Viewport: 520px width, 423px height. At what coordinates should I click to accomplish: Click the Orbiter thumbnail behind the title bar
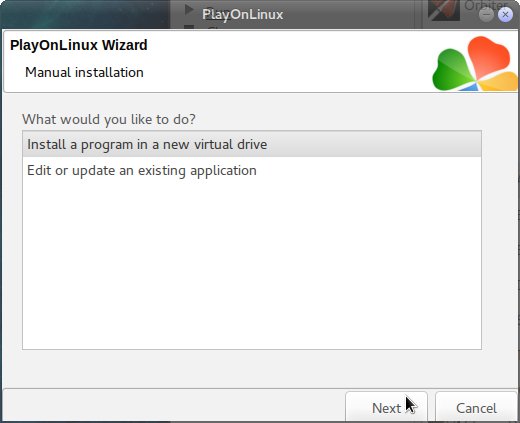(x=443, y=10)
